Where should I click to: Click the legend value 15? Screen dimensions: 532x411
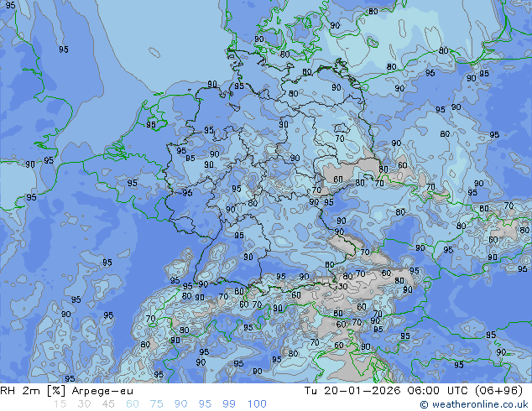coord(60,404)
